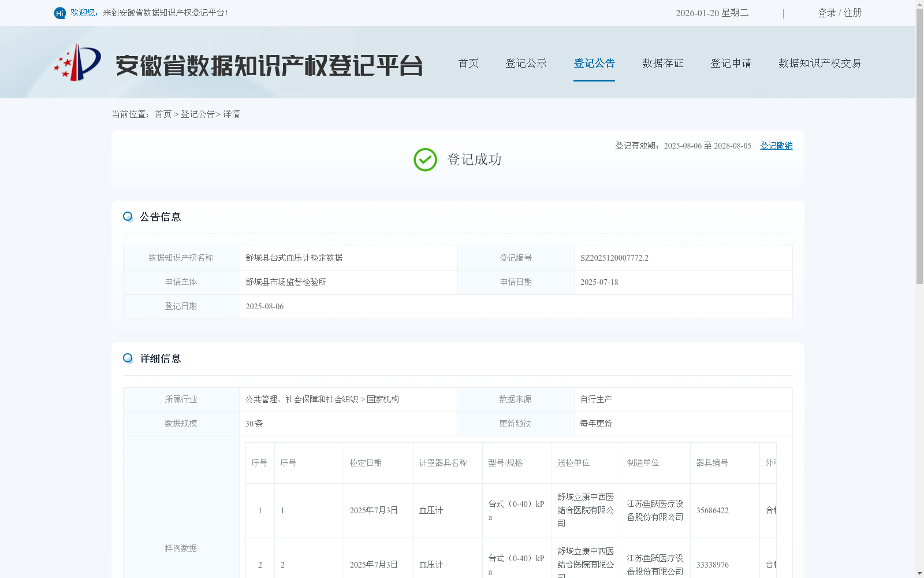This screenshot has width=924, height=578.
Task: Click instrument number 35686422
Action: click(x=712, y=510)
